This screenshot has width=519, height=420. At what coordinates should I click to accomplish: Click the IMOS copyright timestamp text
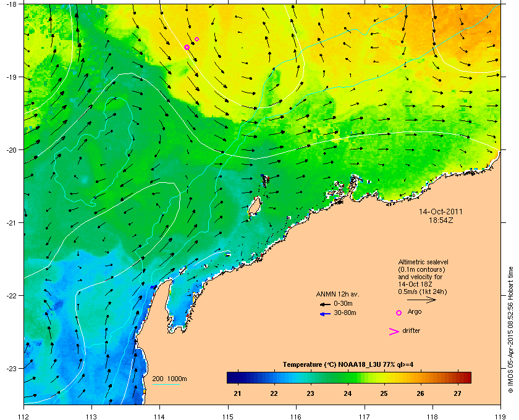[x=510, y=330]
